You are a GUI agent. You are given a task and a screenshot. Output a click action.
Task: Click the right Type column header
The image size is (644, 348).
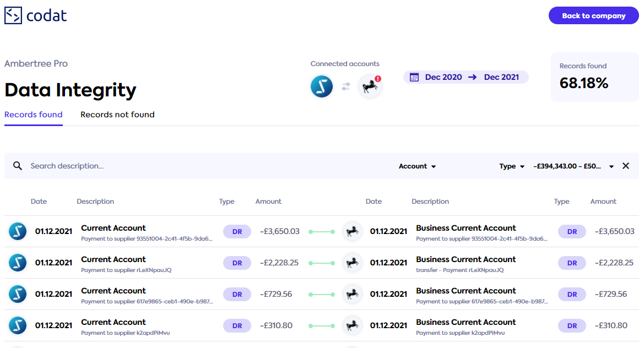pos(561,202)
